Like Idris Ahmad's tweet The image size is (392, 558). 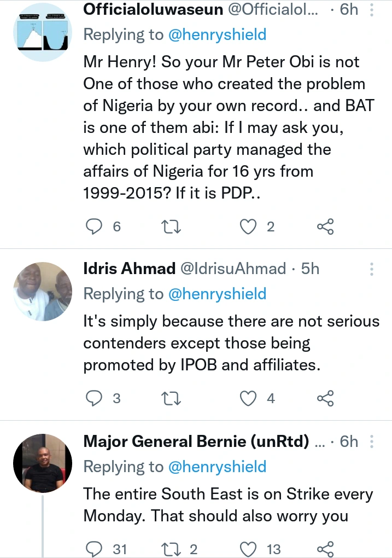[249, 399]
